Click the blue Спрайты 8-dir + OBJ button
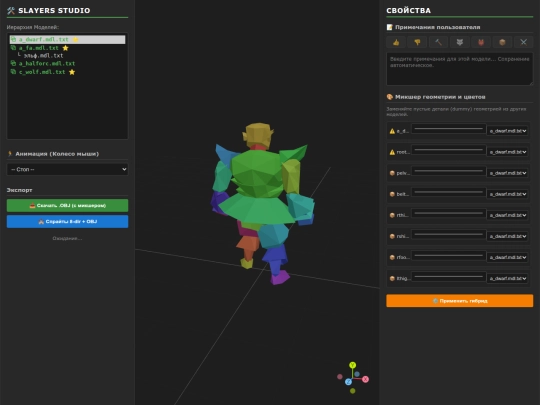Image resolution: width=540 pixels, height=405 pixels. click(68, 221)
